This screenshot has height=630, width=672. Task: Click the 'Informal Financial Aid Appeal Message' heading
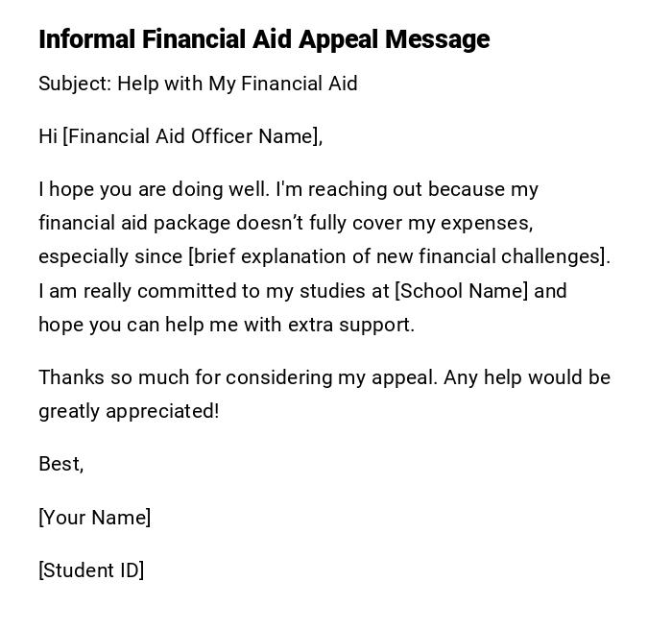click(264, 39)
